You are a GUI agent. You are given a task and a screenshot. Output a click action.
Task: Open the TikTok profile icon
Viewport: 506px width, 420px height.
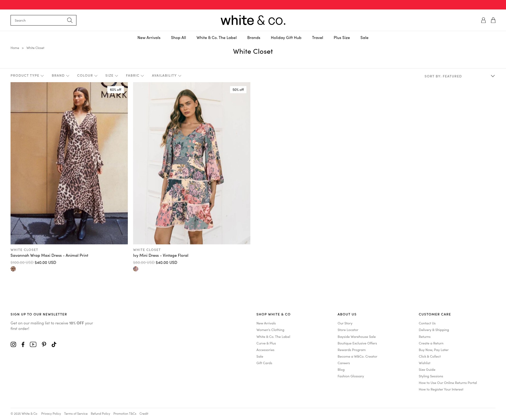54,344
